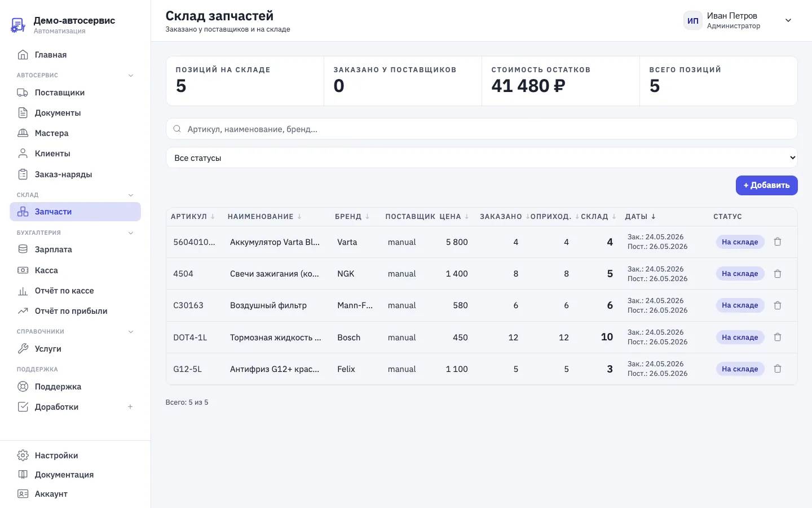
Task: Sort table by Склад column arrow
Action: 614,217
